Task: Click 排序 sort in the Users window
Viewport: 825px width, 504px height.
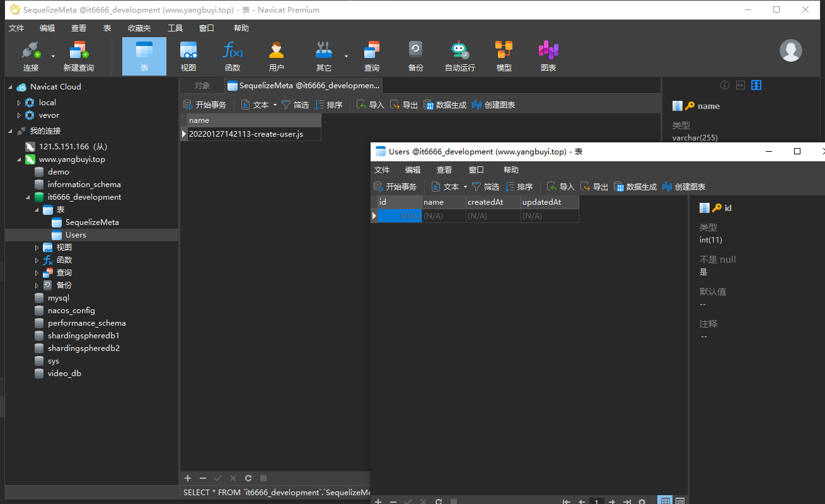Action: point(519,187)
